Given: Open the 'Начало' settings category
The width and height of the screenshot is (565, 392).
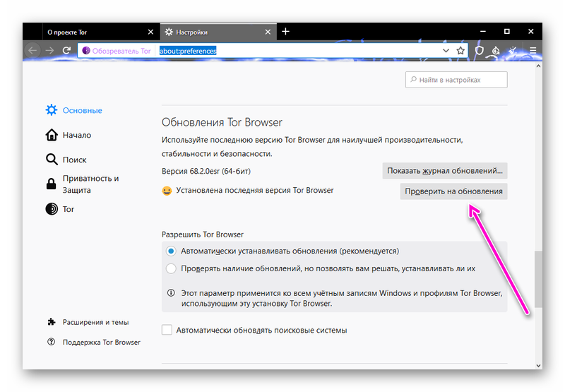Looking at the screenshot, I should [x=69, y=135].
